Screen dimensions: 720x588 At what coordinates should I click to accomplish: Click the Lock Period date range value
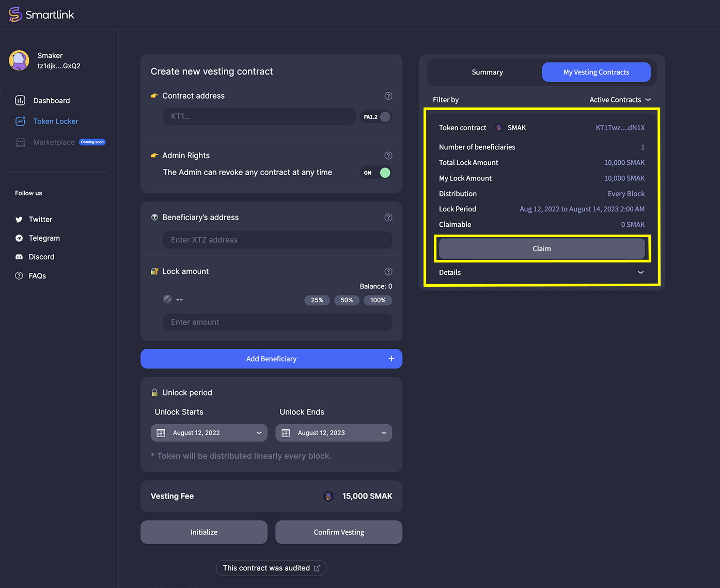point(582,209)
